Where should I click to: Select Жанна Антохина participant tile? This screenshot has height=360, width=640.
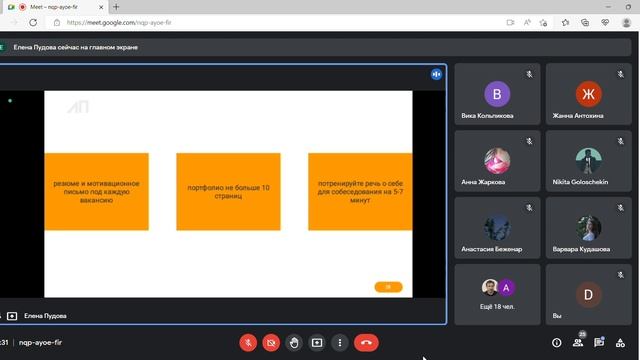point(589,94)
